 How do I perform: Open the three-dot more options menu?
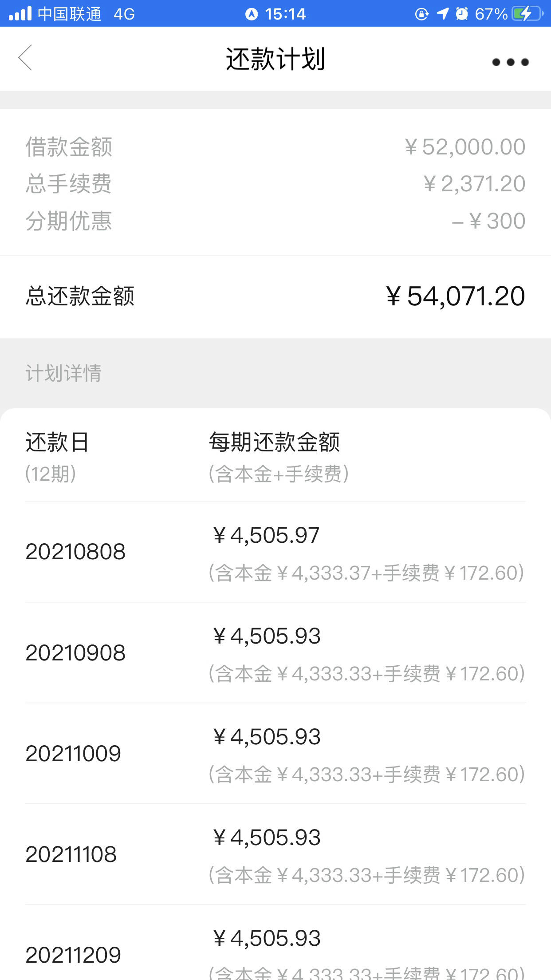point(510,62)
